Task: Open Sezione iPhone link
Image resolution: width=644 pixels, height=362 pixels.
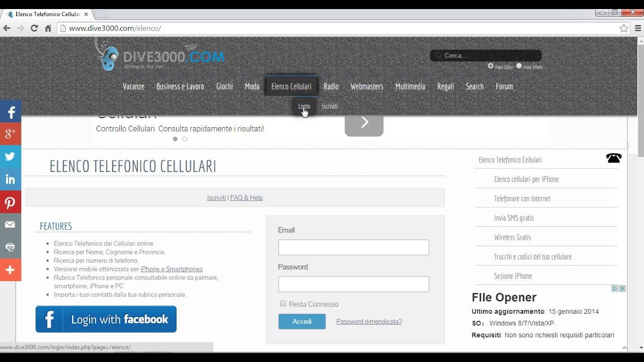Action: point(513,276)
